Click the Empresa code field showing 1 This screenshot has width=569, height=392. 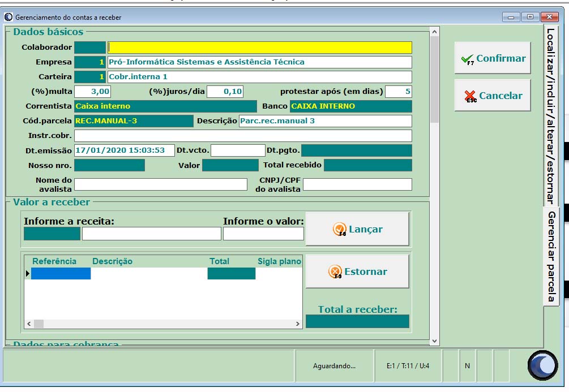[x=90, y=62]
